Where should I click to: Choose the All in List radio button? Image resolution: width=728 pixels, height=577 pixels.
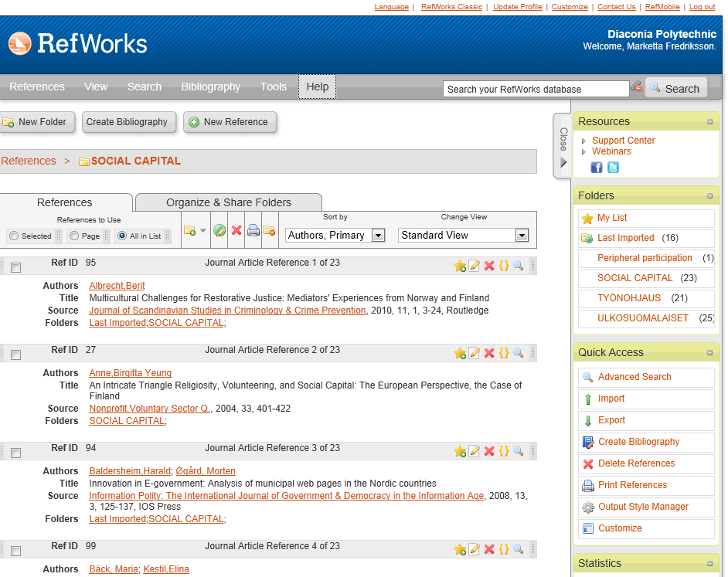tap(122, 236)
